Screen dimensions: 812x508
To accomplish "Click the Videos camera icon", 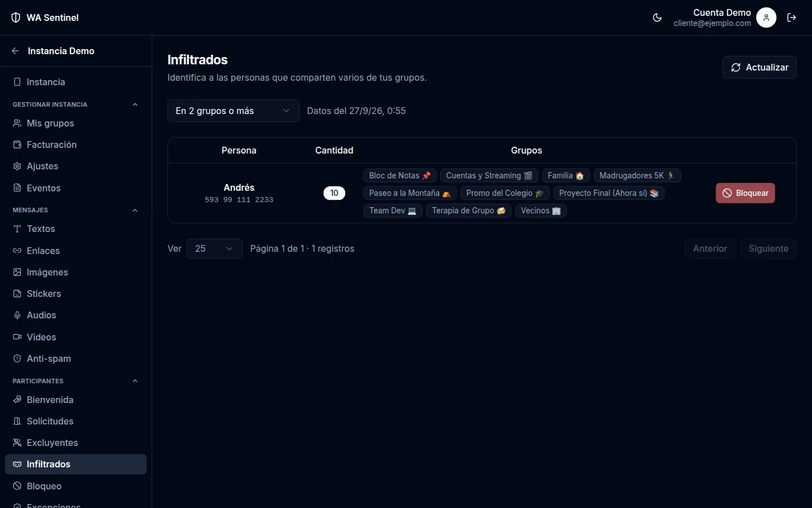I will tap(17, 337).
